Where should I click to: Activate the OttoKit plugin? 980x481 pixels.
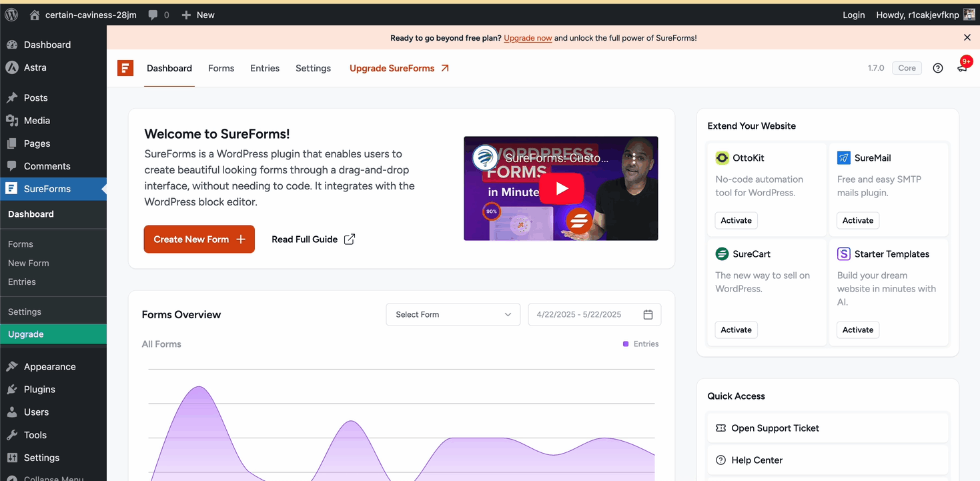pos(736,220)
